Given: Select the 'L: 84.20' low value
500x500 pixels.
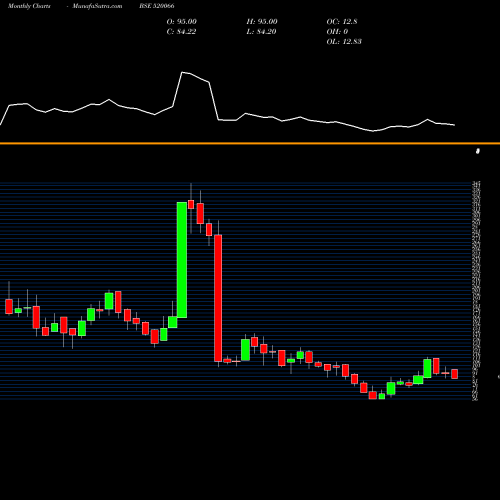Looking at the screenshot, I should (261, 32).
